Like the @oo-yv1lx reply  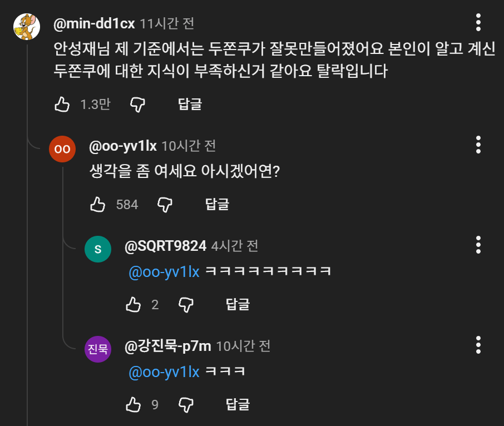pyautogui.click(x=98, y=204)
